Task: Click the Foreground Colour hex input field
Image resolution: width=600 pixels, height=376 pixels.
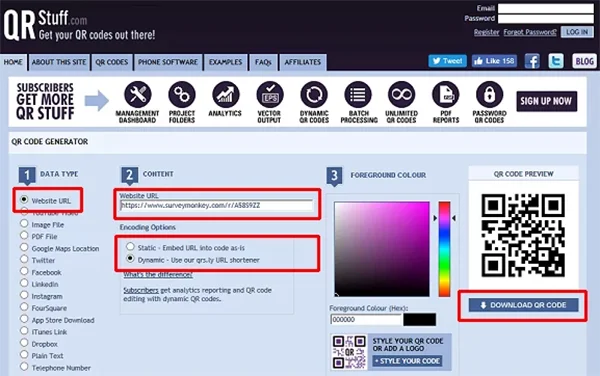Action: 366,319
